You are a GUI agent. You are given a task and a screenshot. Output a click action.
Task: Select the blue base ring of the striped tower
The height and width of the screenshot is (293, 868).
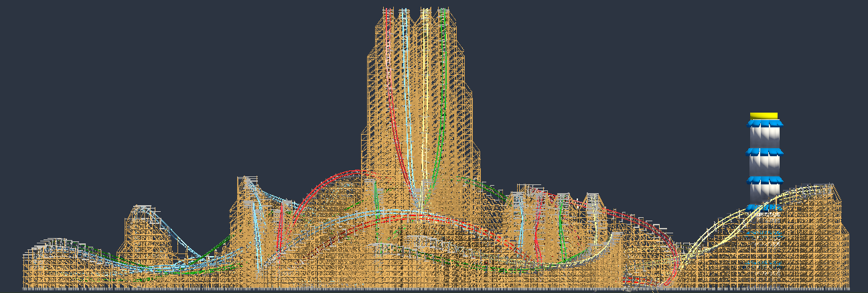[x=764, y=208]
